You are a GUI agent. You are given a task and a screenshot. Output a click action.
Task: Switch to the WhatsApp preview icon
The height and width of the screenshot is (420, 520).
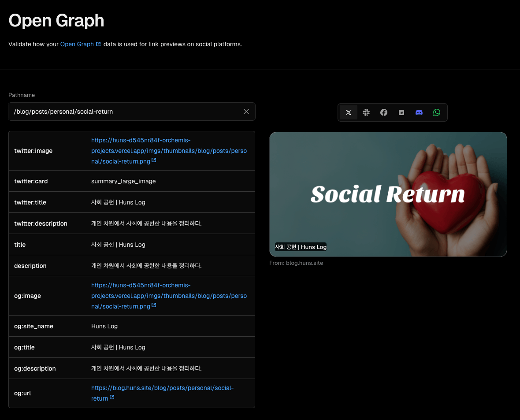tap(437, 112)
